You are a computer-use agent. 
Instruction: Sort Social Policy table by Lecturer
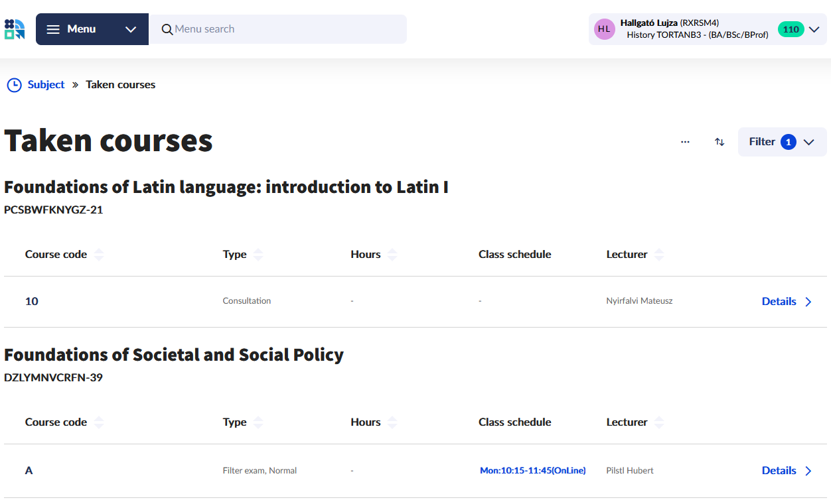pos(659,422)
